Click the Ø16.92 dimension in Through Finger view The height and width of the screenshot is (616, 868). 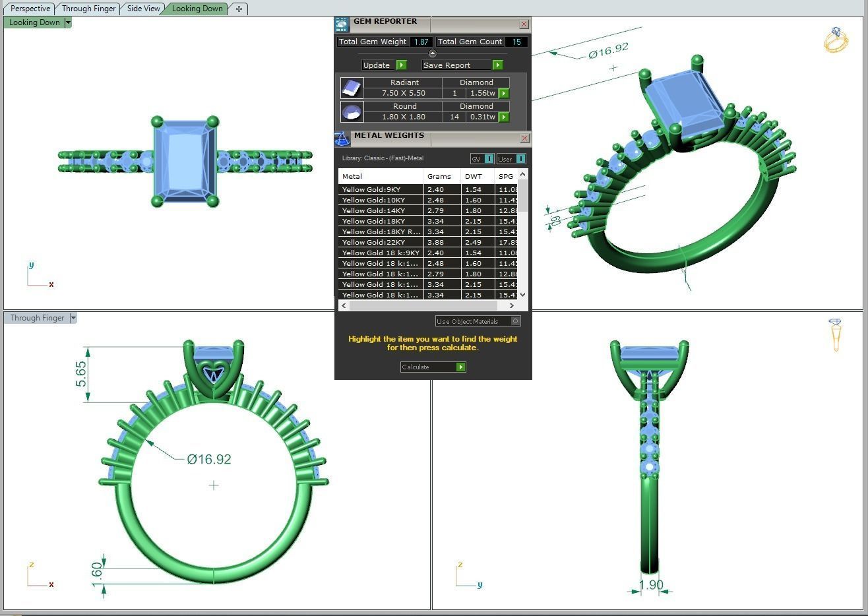point(209,459)
